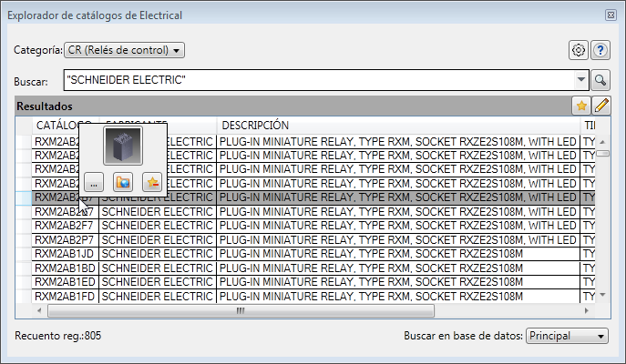Run search with the magnifier button

tap(600, 80)
